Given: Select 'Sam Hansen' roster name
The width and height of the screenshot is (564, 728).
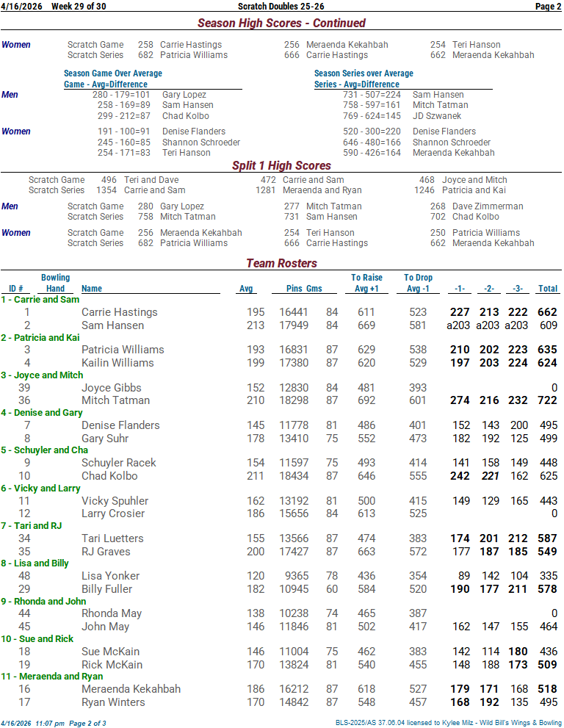Looking at the screenshot, I should 113,325.
